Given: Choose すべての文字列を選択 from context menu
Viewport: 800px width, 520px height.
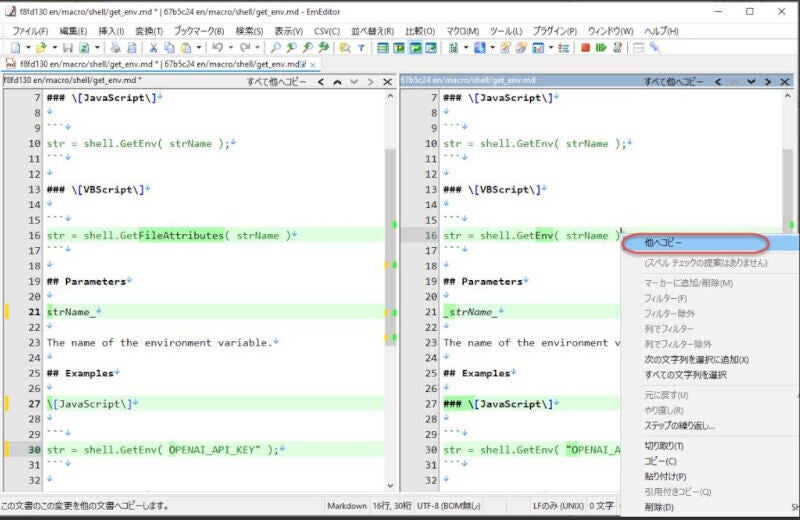Looking at the screenshot, I should [x=685, y=375].
